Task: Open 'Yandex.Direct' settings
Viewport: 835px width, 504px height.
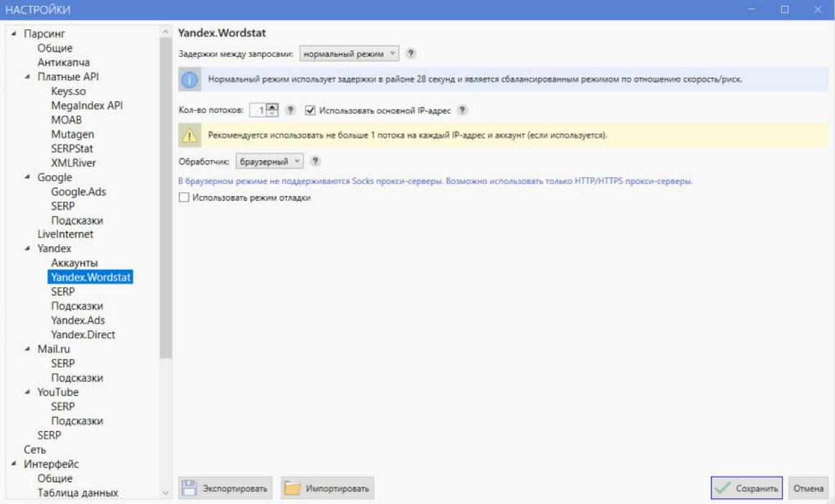Action: tap(83, 335)
